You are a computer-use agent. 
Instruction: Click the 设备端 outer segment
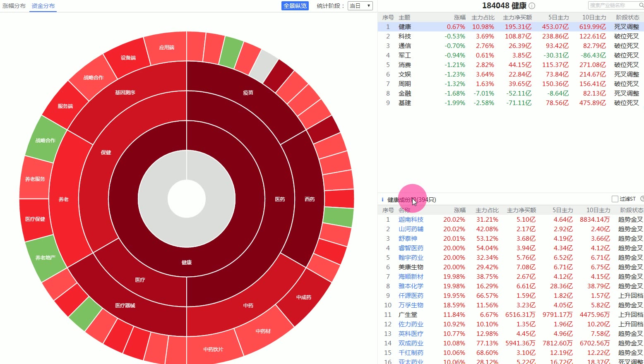point(128,58)
